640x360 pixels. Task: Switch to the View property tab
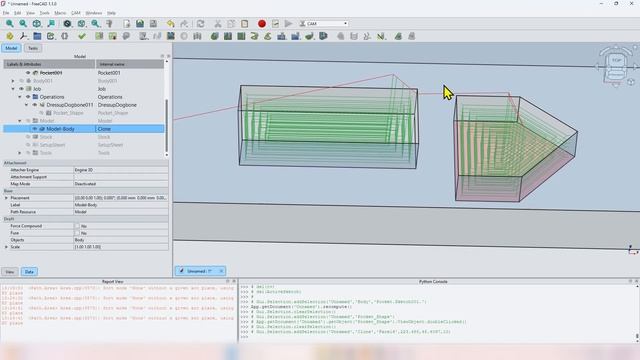coord(9,272)
